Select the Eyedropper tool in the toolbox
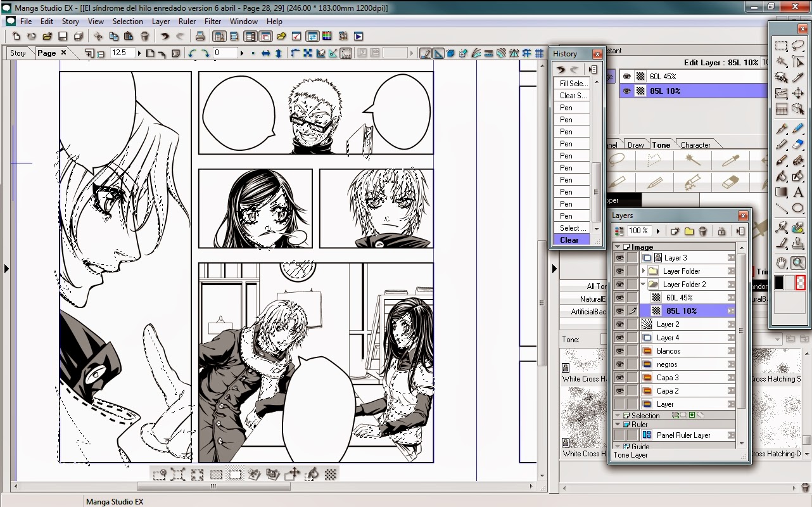812x507 pixels. [x=798, y=77]
